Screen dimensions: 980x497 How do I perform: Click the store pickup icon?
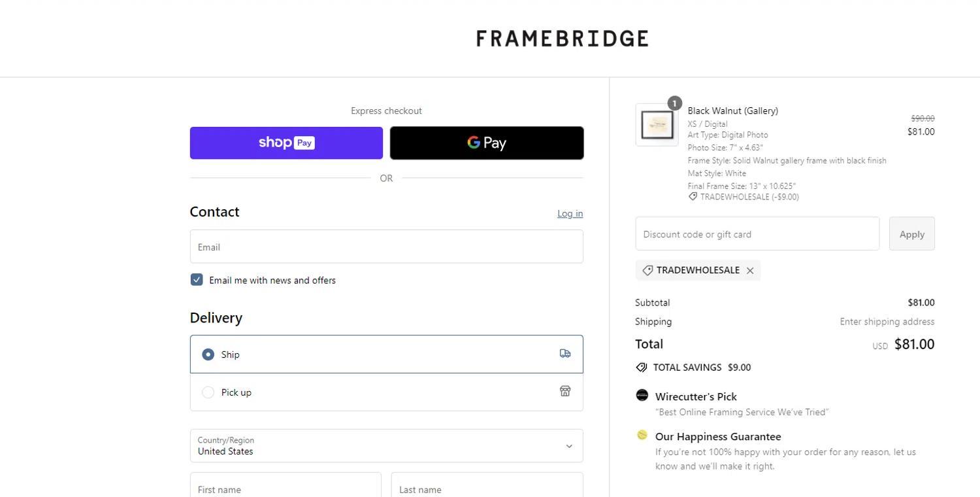[565, 391]
